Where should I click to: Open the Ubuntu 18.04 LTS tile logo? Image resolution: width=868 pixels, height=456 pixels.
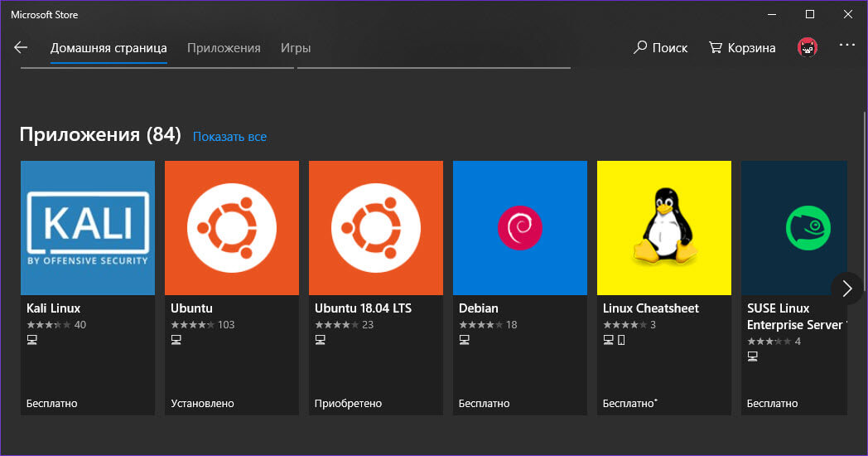[x=376, y=228]
